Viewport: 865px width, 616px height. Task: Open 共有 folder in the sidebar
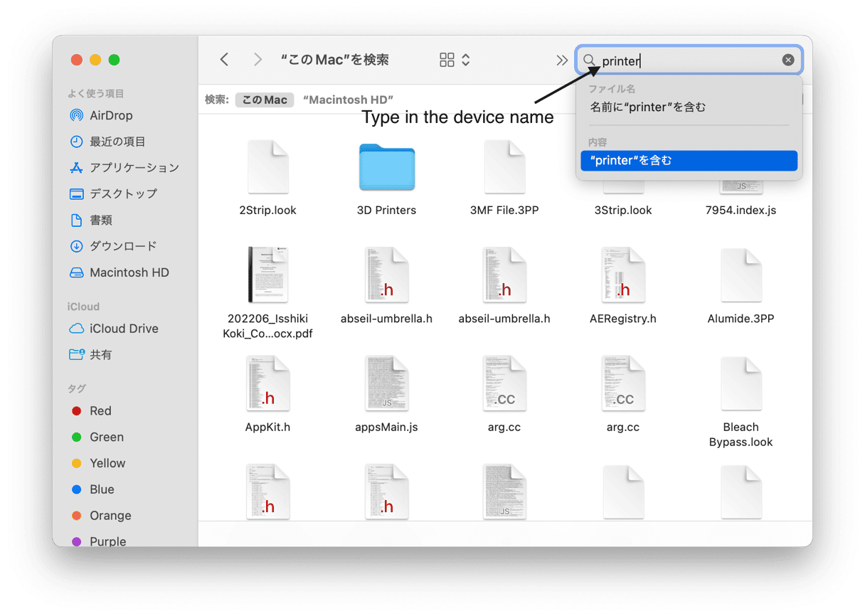pyautogui.click(x=90, y=354)
